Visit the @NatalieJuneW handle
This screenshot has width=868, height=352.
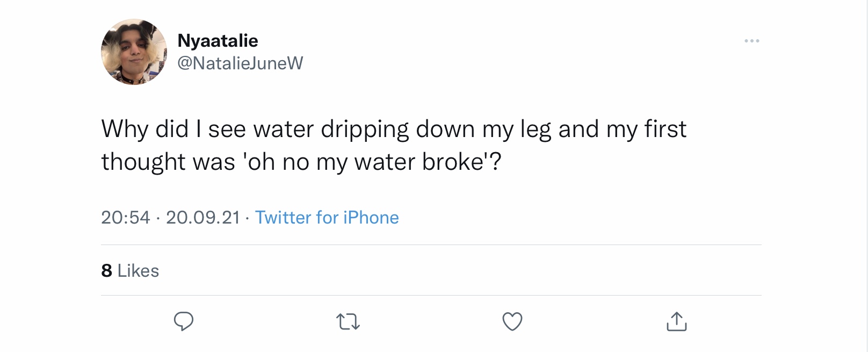pos(240,63)
